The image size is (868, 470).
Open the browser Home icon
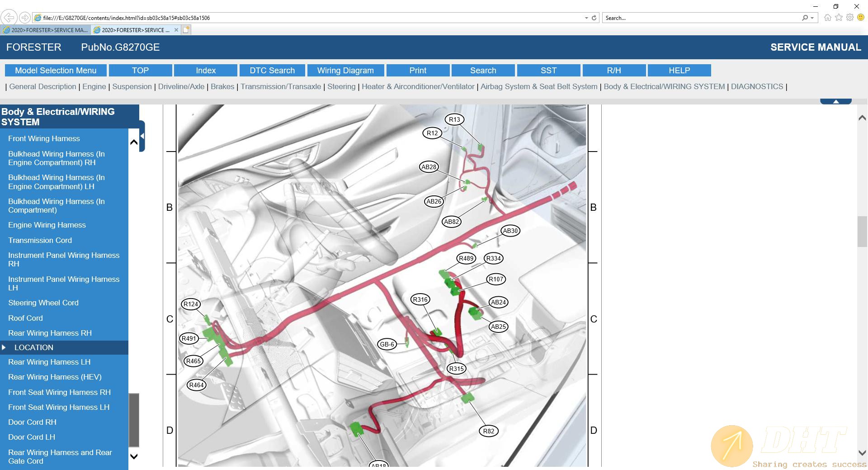pos(827,18)
